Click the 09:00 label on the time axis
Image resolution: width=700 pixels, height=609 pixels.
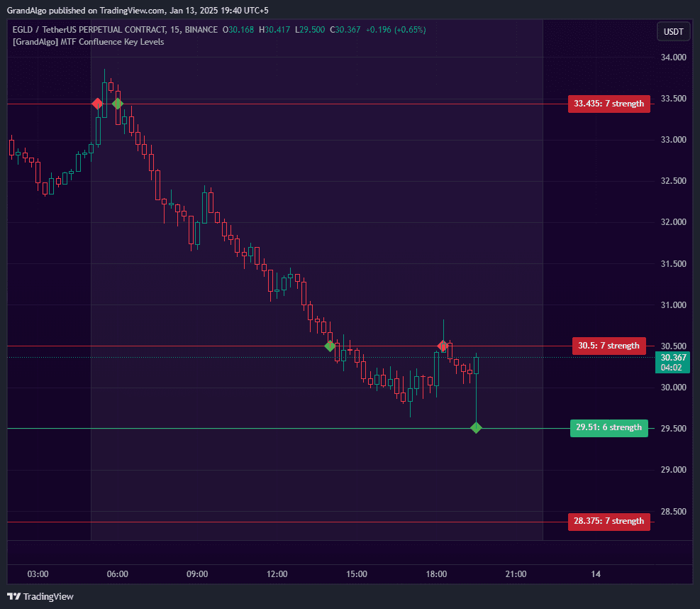[197, 574]
